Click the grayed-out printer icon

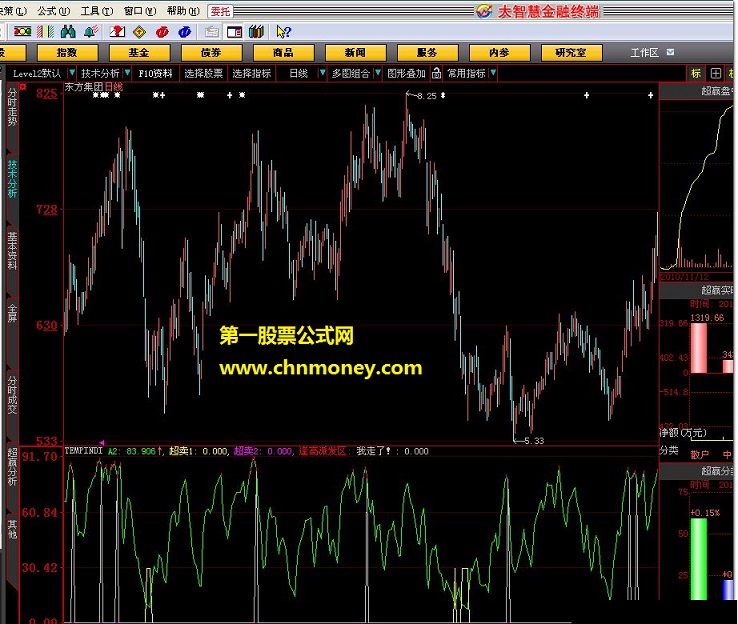(x=212, y=32)
